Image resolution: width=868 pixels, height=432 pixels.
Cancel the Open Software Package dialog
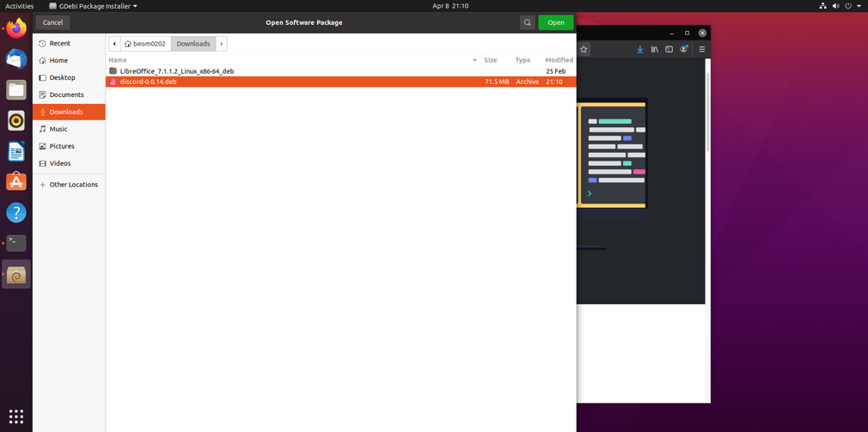click(52, 22)
